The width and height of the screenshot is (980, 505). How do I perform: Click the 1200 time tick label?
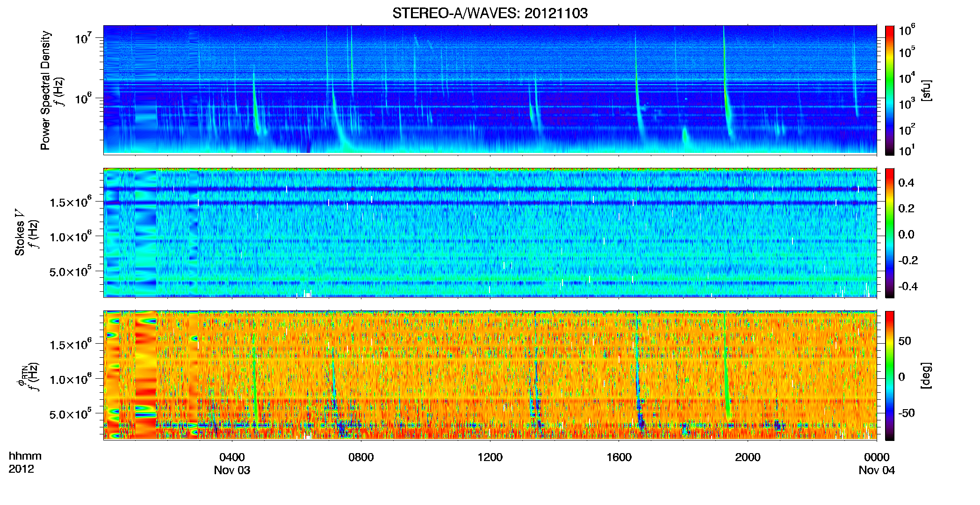click(x=490, y=457)
